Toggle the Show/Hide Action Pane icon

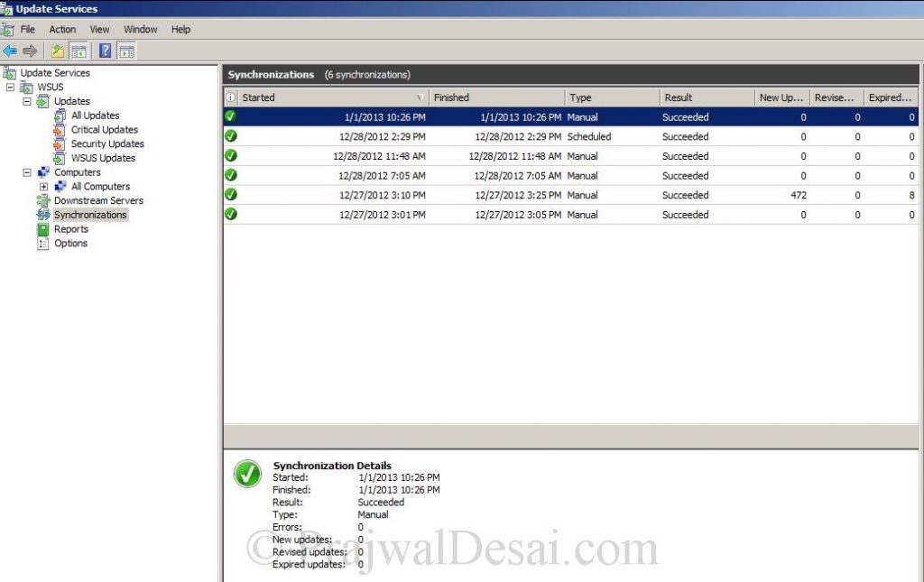click(126, 51)
